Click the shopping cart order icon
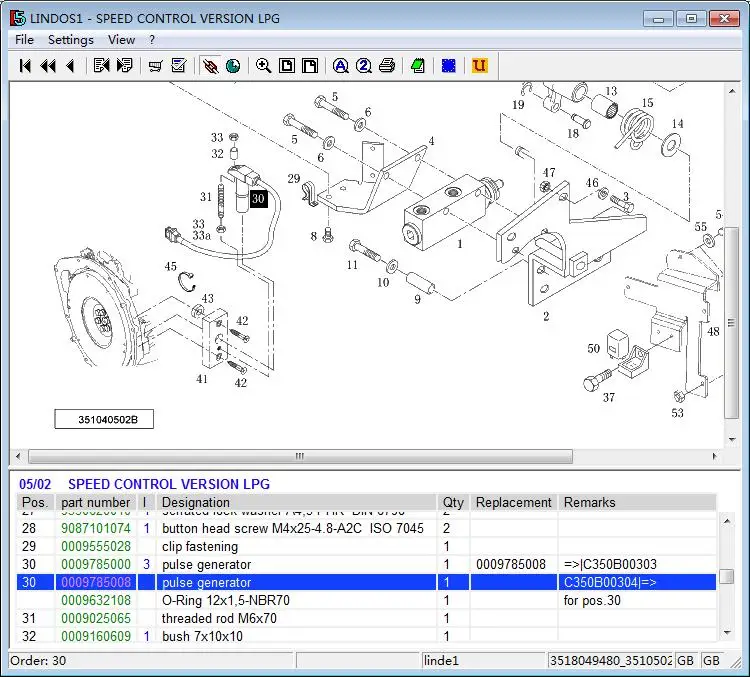The image size is (750, 677). (155, 66)
